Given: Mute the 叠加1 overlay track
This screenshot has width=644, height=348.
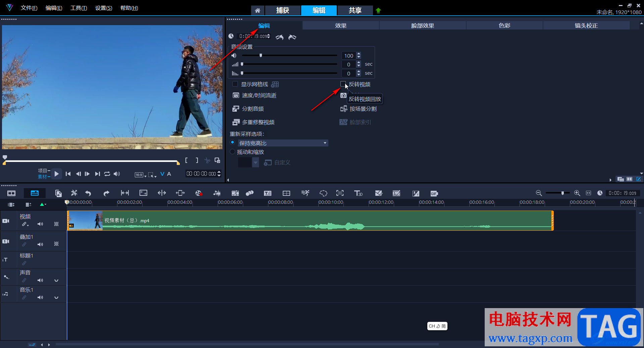Looking at the screenshot, I should point(40,244).
